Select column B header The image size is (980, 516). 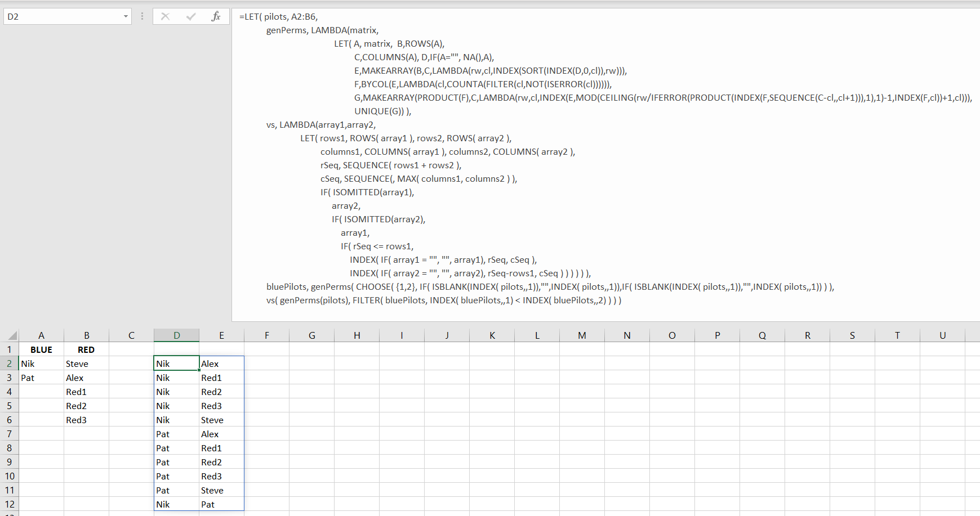[x=86, y=335]
